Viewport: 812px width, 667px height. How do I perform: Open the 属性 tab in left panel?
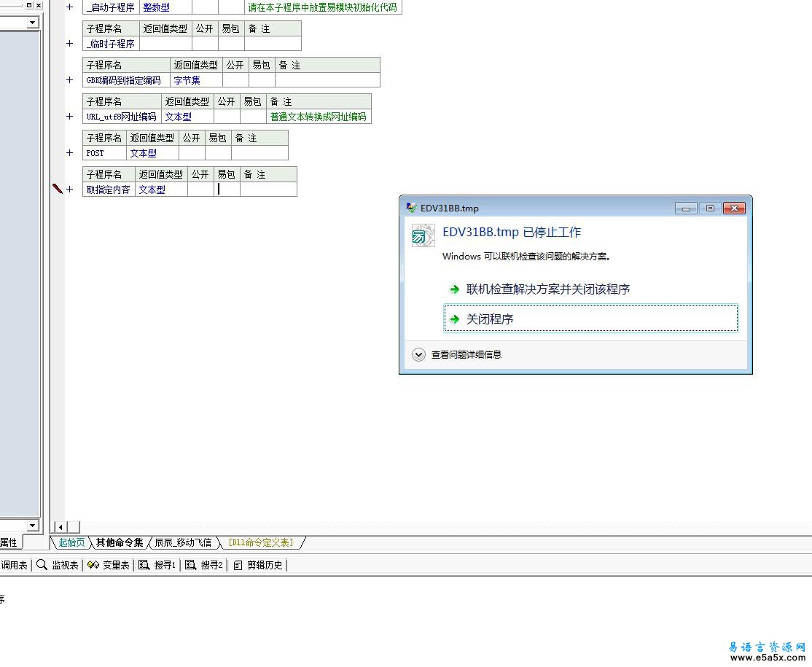pyautogui.click(x=9, y=543)
